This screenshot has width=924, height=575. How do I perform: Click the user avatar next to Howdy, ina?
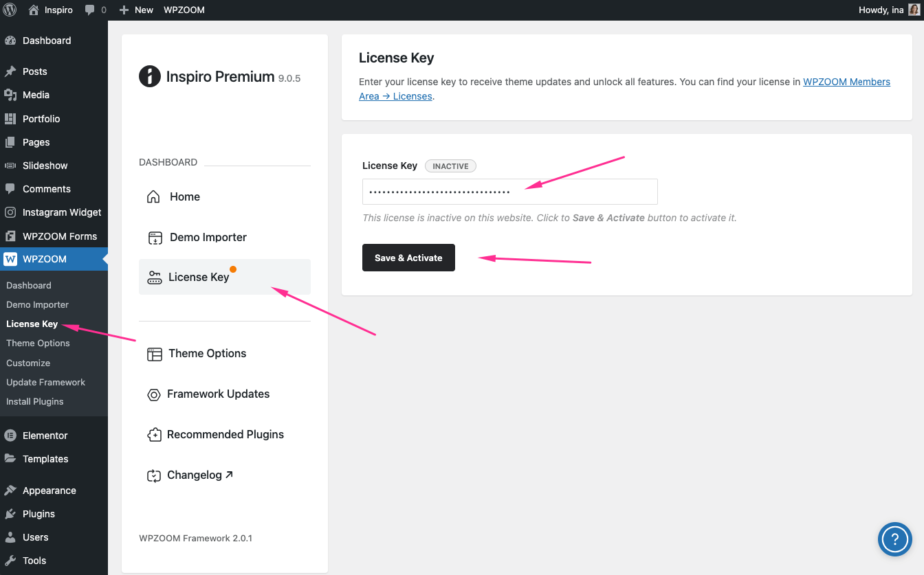pos(914,10)
